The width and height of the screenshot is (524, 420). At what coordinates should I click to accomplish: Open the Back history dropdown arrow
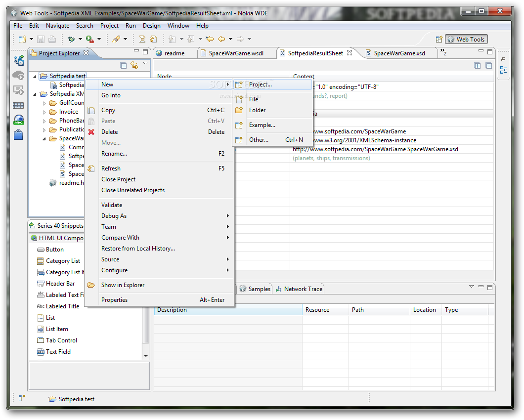[x=230, y=39]
